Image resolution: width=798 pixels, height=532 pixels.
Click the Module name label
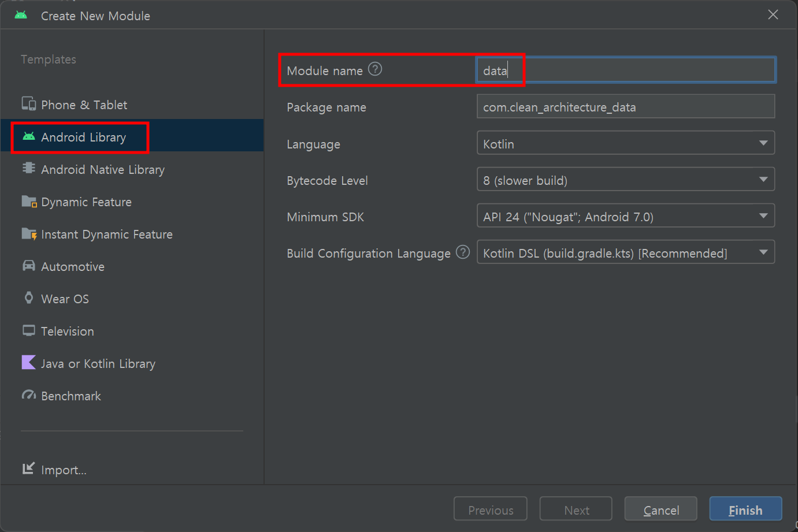[325, 70]
